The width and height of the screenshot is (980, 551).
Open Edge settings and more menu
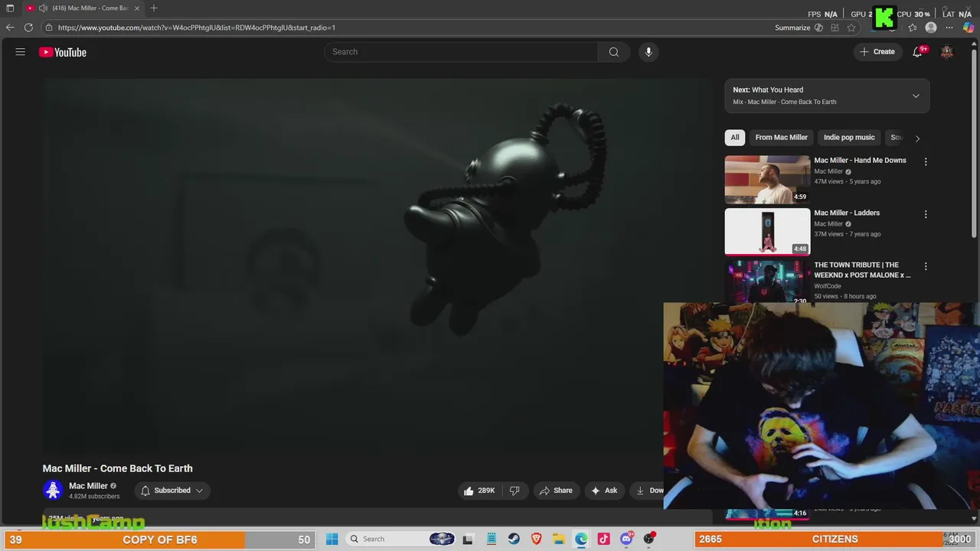coord(949,28)
